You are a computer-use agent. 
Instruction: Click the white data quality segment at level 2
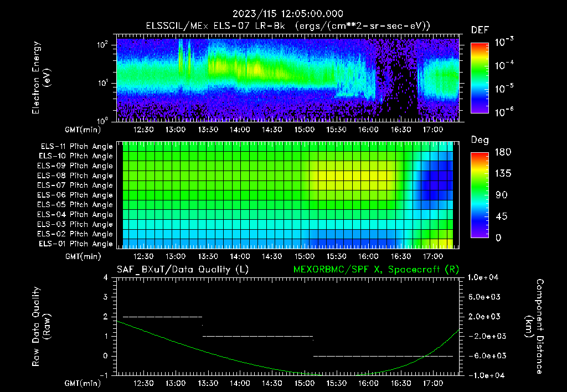162,317
